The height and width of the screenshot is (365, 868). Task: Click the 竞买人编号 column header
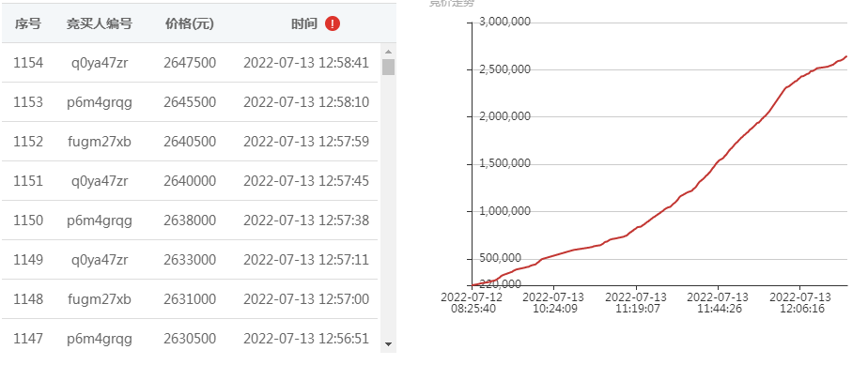(99, 23)
